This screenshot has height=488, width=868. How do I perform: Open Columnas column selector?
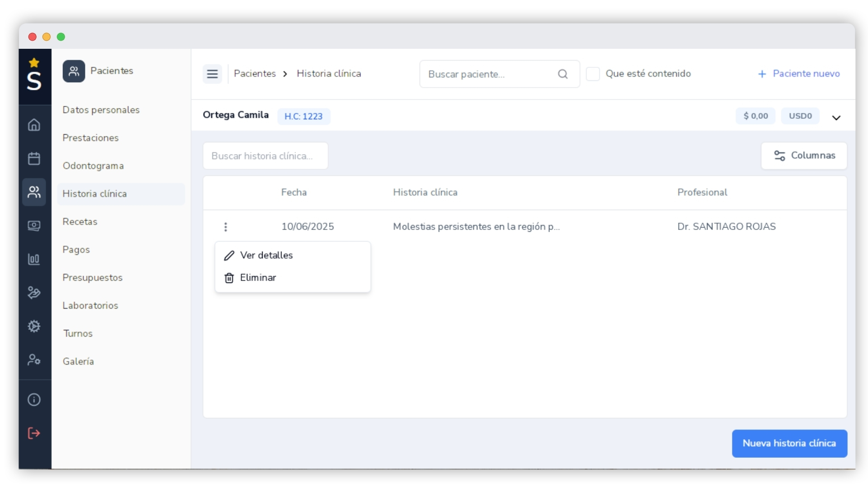[x=804, y=156]
